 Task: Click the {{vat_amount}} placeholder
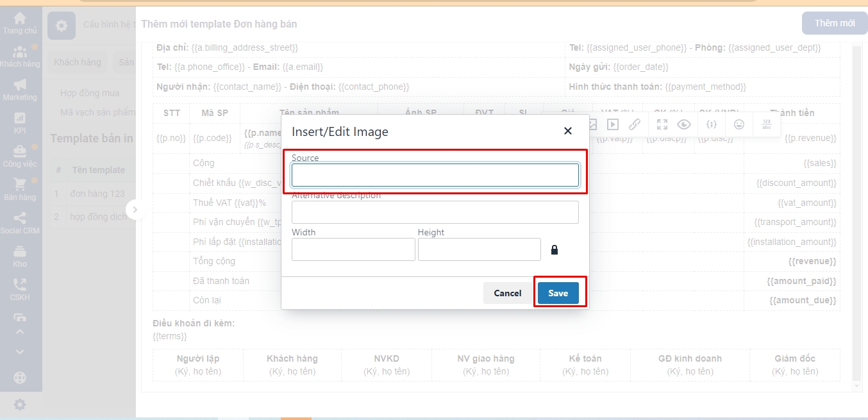click(x=807, y=203)
